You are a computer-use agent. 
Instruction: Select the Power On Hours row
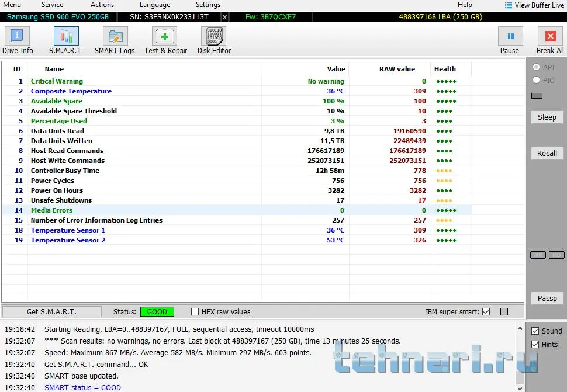[x=237, y=190]
